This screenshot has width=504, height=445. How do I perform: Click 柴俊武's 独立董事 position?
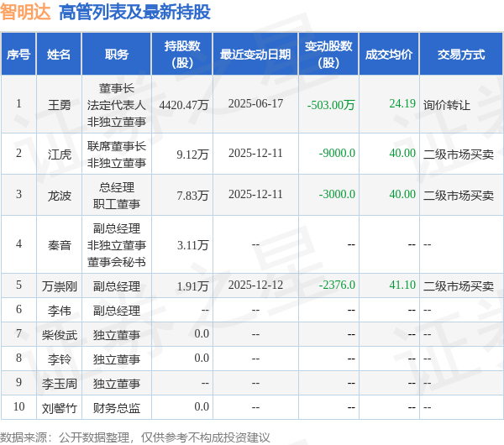click(117, 335)
